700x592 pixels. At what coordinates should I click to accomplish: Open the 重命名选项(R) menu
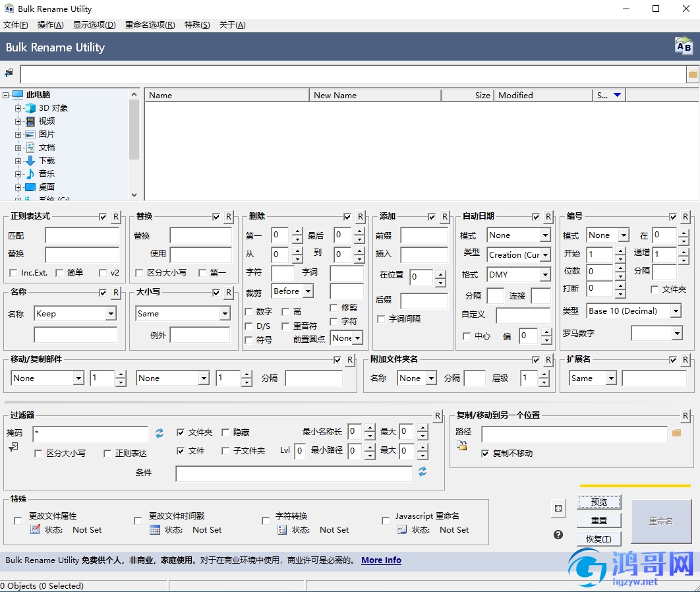click(150, 25)
